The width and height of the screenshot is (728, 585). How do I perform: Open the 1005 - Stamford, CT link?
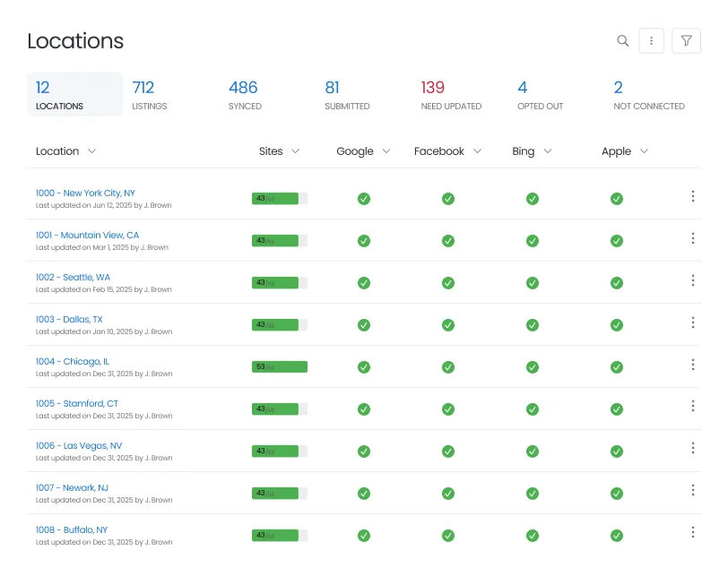pos(77,404)
